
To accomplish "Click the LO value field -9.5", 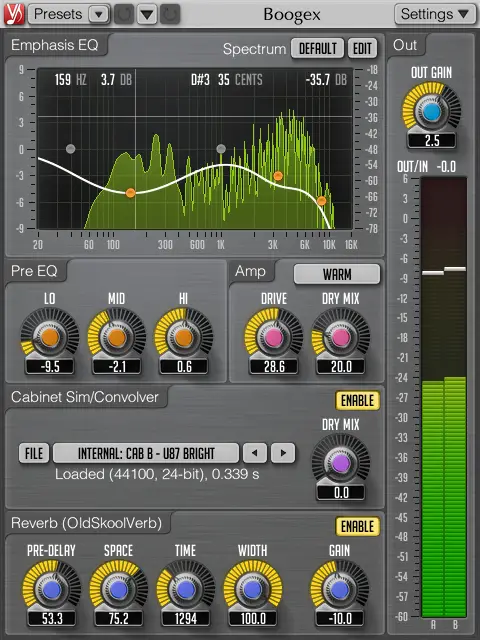I will pyautogui.click(x=50, y=367).
